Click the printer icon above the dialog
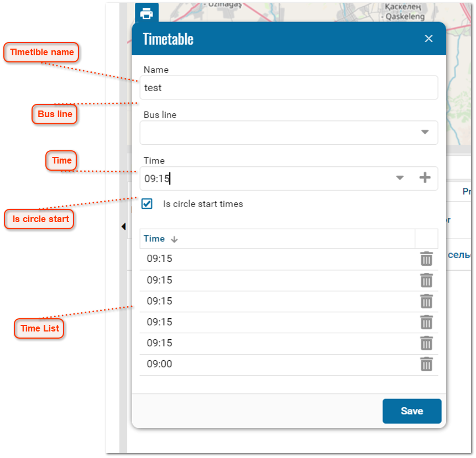 (x=146, y=12)
